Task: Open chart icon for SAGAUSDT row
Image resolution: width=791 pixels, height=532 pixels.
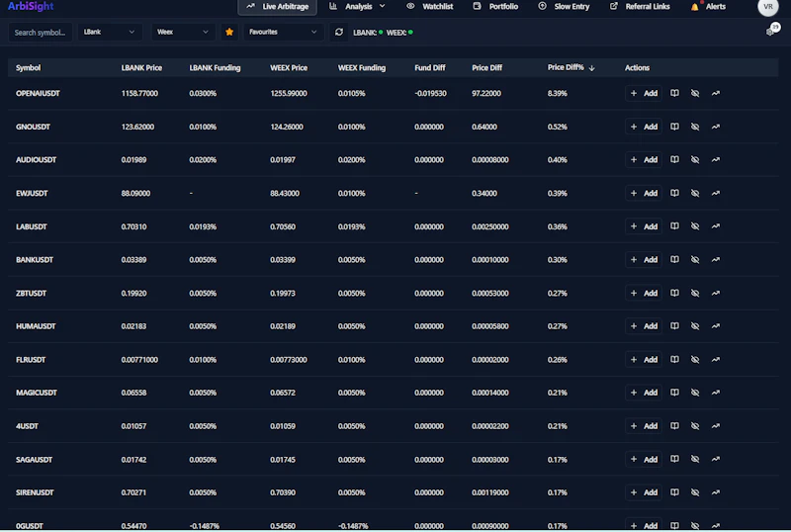Action: 716,459
